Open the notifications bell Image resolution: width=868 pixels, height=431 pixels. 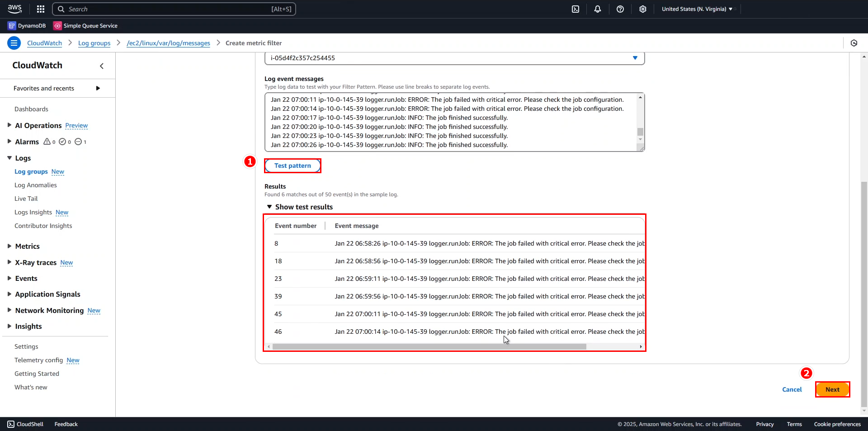pyautogui.click(x=597, y=9)
